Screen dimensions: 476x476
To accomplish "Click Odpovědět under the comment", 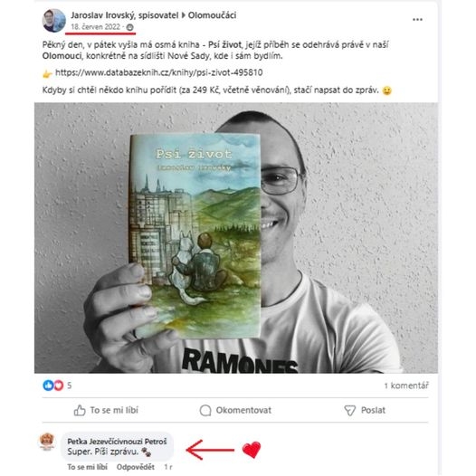I will 136,467.
